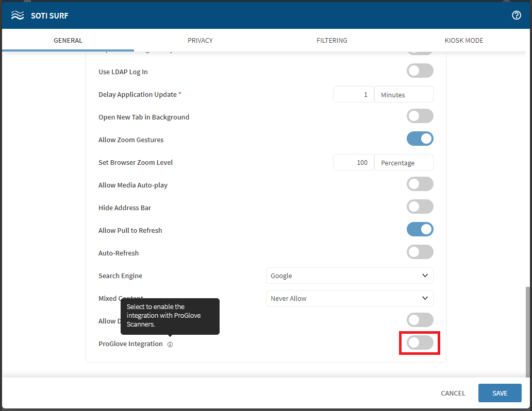Select the Browser Zoom Level value field

click(353, 163)
